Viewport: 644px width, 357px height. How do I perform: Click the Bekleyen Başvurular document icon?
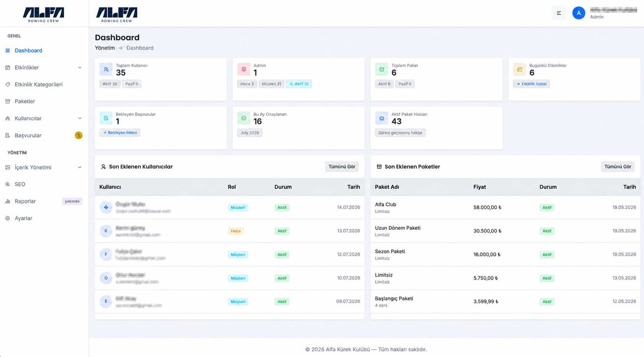click(106, 118)
